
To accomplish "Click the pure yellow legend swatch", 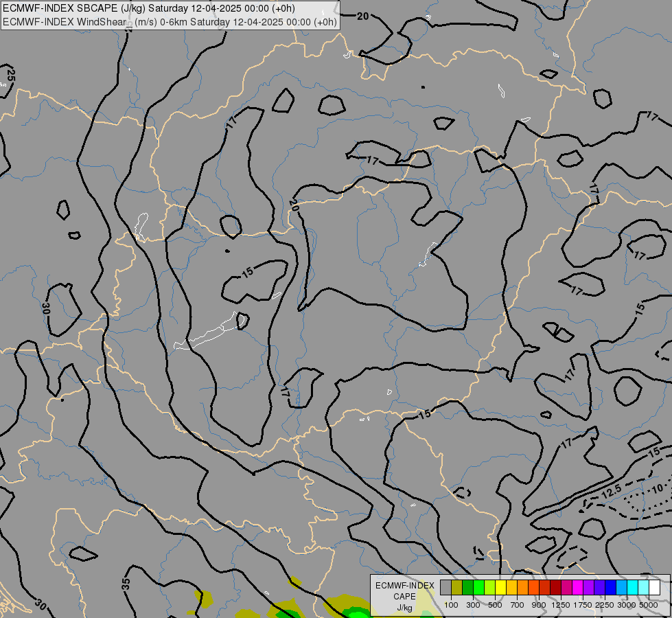I will click(x=500, y=588).
